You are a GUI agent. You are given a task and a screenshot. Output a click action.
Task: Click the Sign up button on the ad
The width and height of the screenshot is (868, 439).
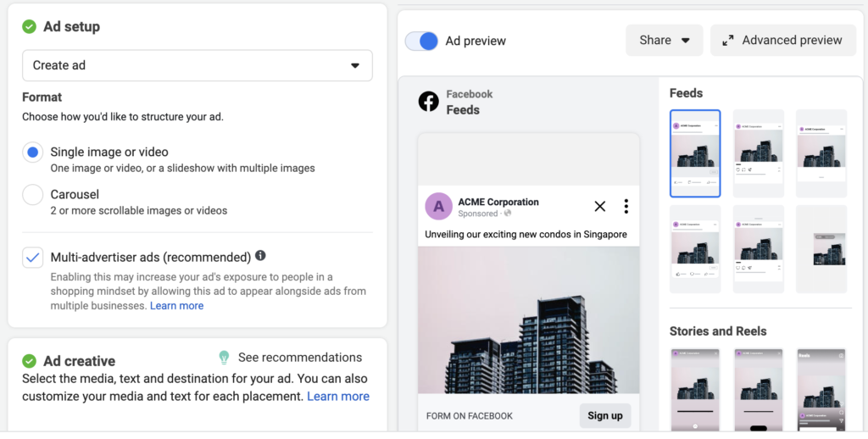[x=605, y=416]
